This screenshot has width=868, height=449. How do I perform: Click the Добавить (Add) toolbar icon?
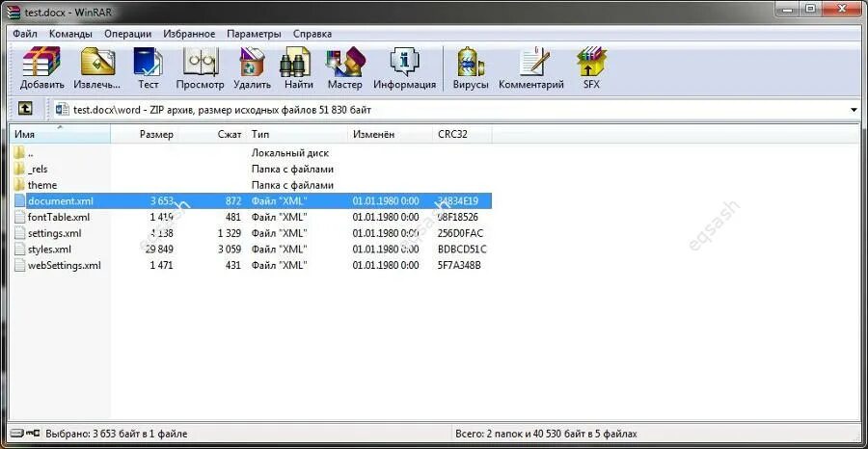(41, 62)
